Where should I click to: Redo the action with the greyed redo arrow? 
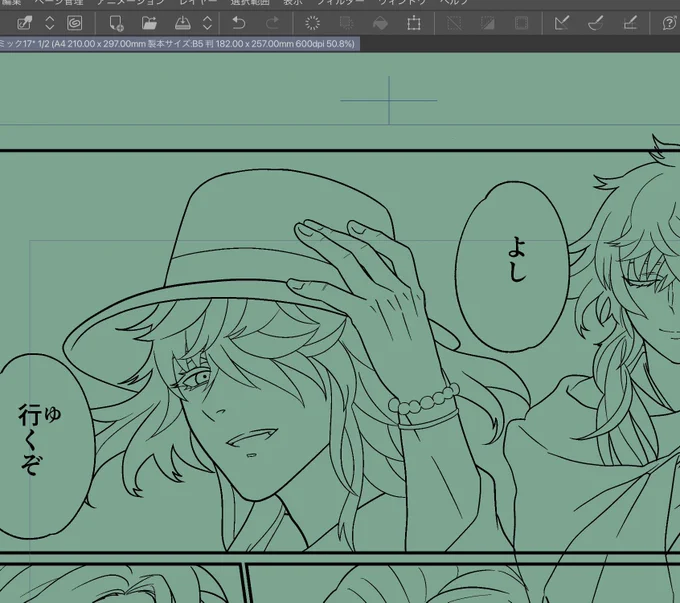(272, 23)
